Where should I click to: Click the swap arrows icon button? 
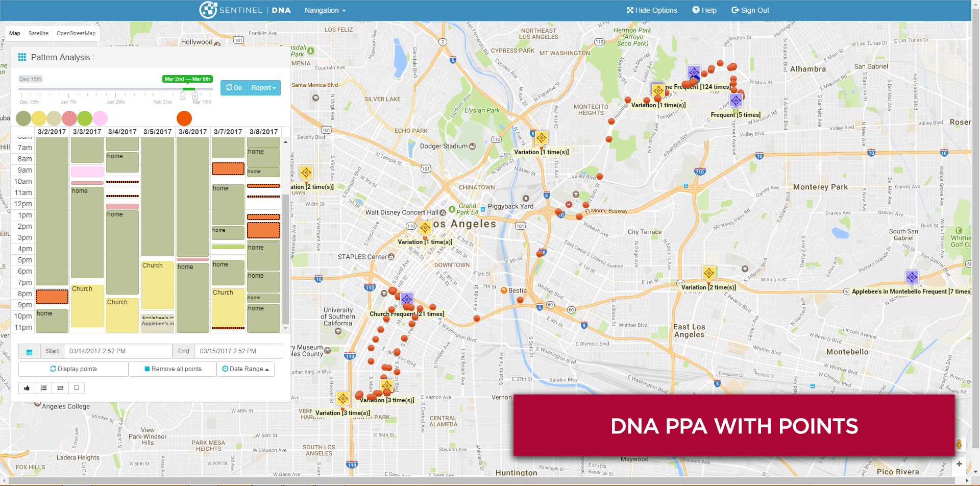tap(60, 388)
